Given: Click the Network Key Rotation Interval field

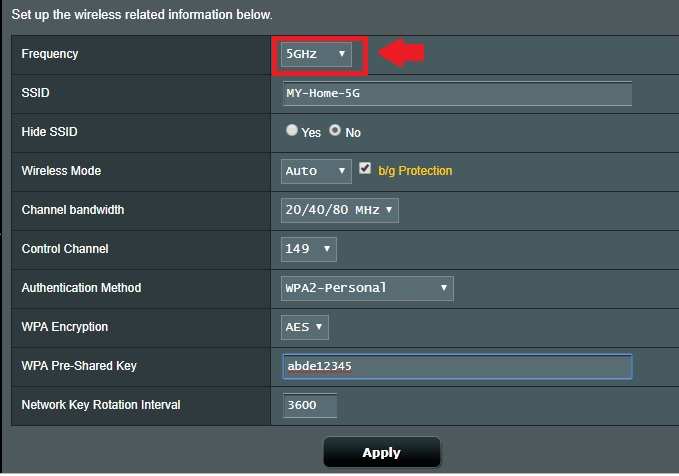Looking at the screenshot, I should 309,405.
